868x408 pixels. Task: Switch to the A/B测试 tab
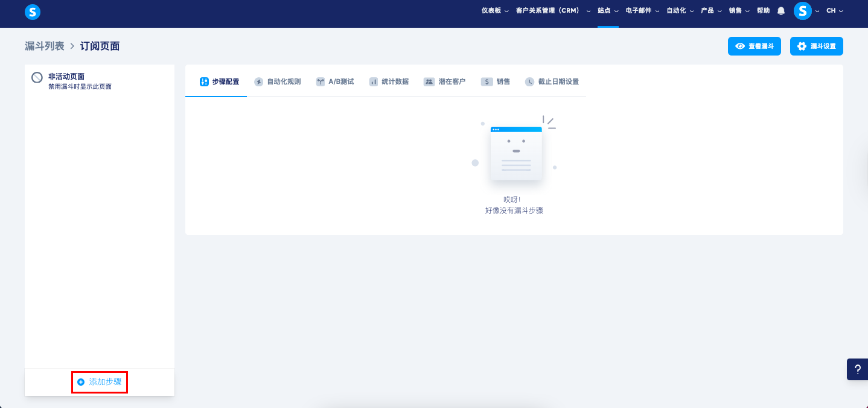tap(335, 81)
